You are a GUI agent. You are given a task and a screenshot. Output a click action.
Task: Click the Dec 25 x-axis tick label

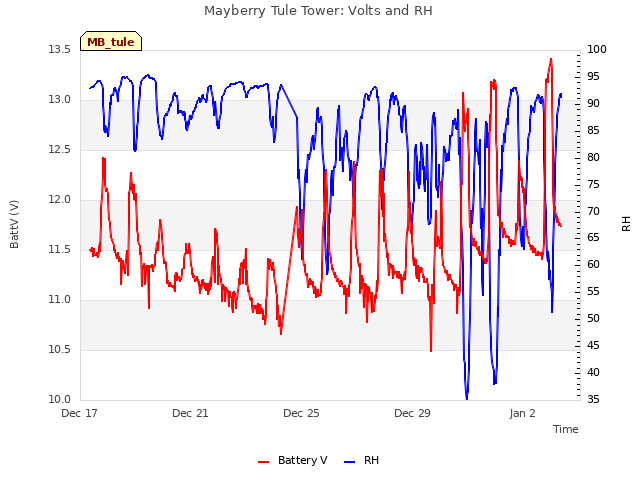click(x=301, y=413)
